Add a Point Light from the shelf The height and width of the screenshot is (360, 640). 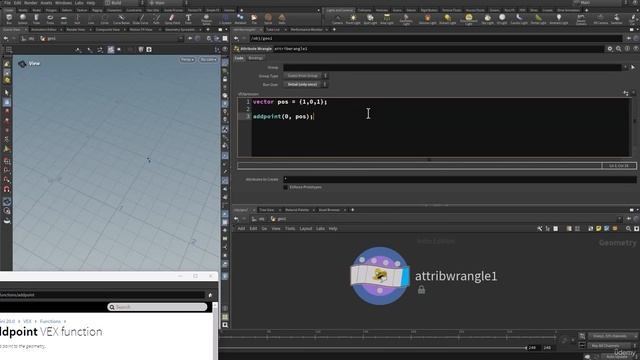click(353, 19)
